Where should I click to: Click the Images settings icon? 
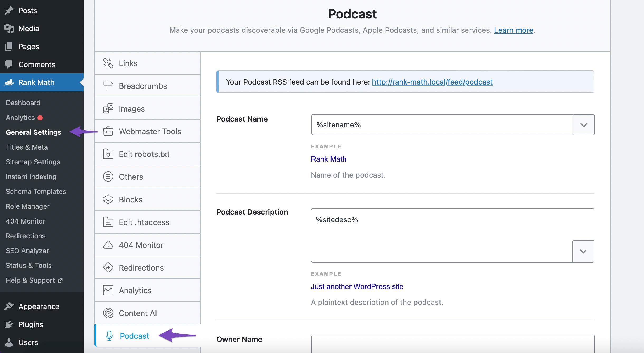(108, 109)
